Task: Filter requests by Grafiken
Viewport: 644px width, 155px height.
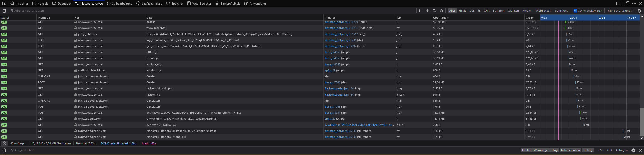Action: pyautogui.click(x=513, y=11)
